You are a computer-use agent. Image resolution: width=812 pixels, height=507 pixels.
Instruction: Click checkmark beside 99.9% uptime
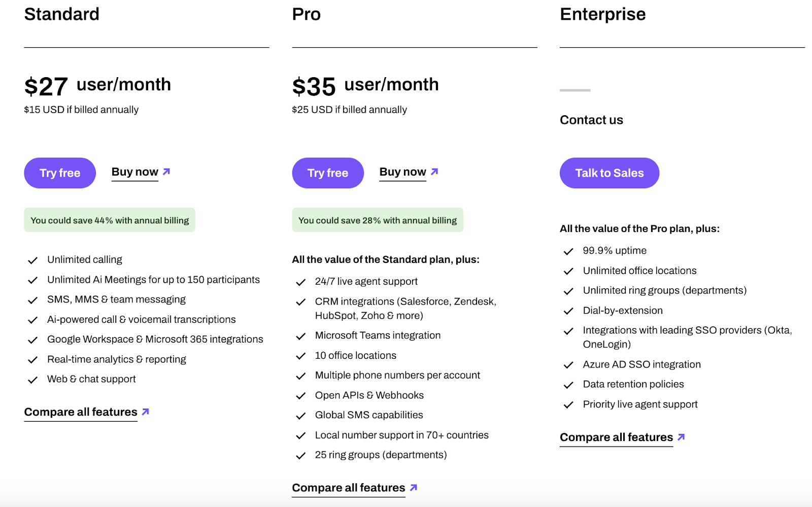[x=568, y=251]
